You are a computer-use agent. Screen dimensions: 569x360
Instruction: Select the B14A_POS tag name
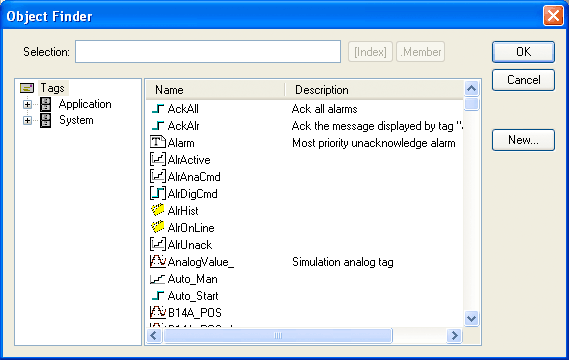click(x=195, y=312)
